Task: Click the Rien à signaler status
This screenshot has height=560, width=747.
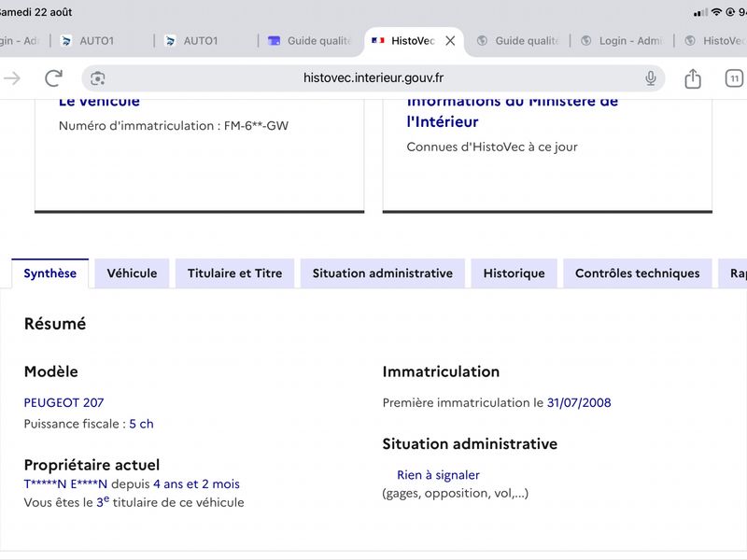Action: point(438,475)
